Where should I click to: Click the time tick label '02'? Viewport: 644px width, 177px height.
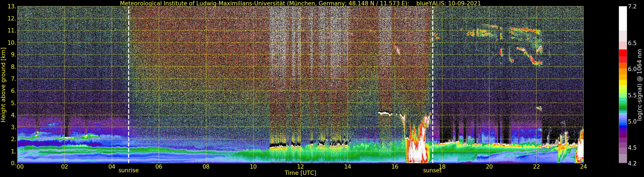coord(65,166)
